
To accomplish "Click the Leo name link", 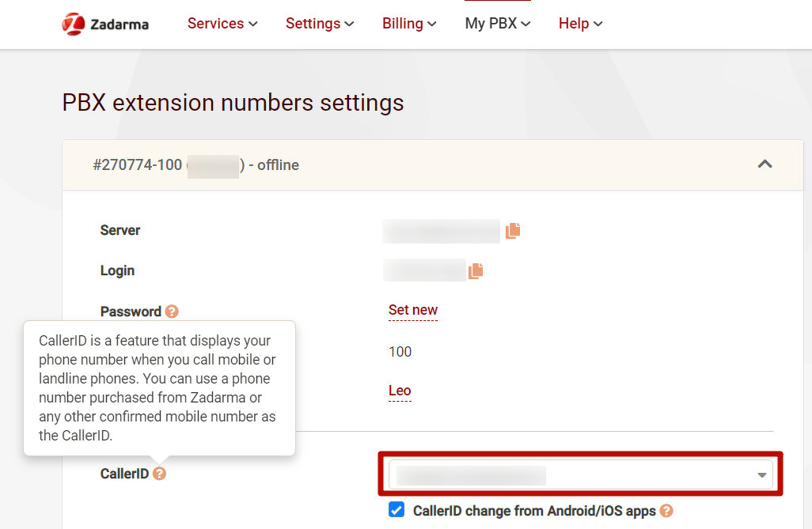I will (400, 391).
